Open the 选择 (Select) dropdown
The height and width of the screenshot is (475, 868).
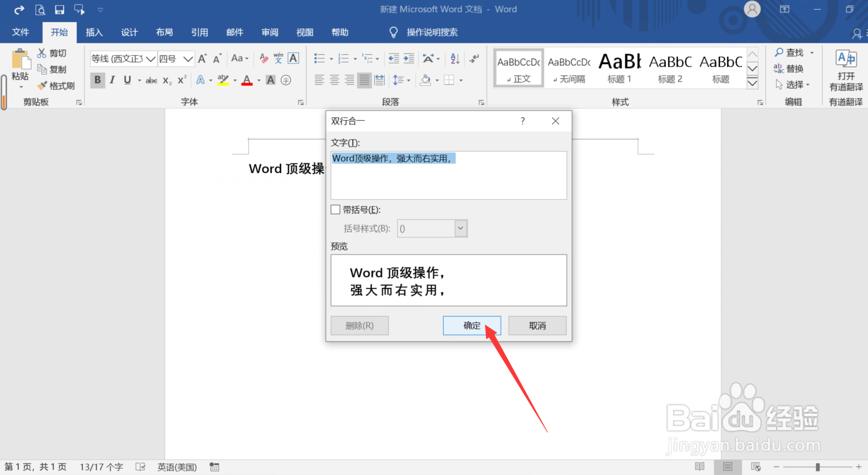pos(793,85)
